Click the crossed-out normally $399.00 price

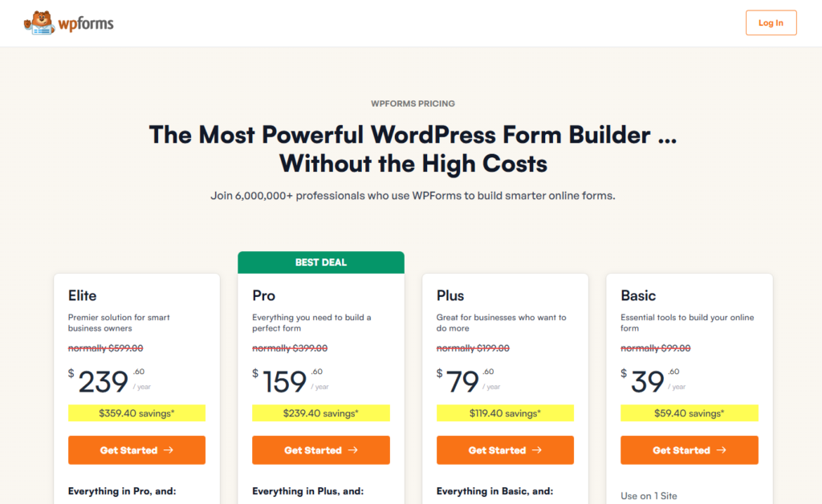[x=290, y=348]
